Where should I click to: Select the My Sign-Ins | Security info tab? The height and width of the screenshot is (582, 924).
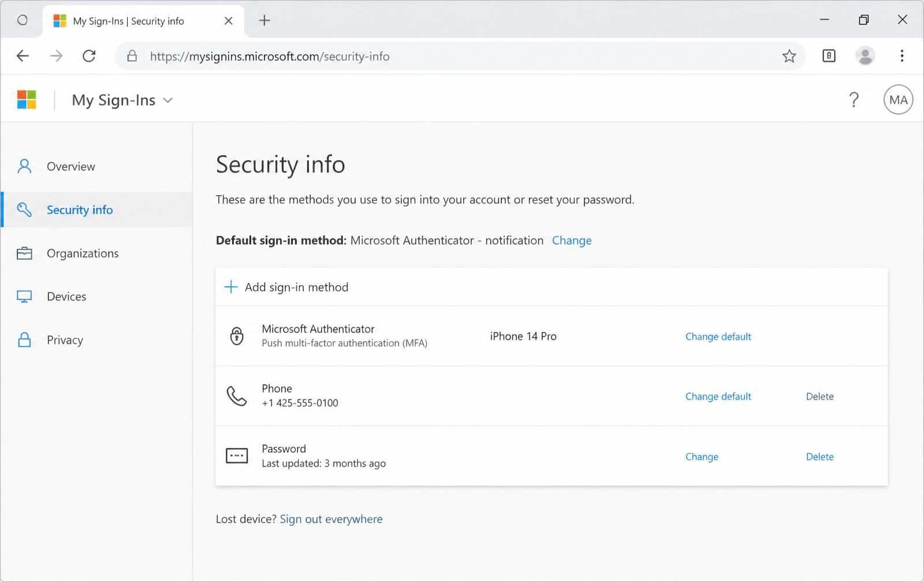click(x=143, y=21)
